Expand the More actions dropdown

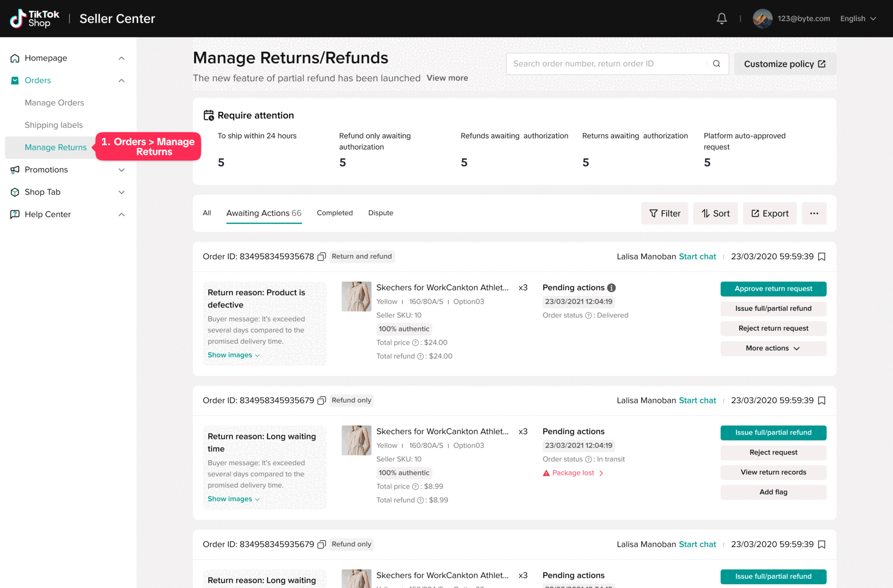click(773, 348)
